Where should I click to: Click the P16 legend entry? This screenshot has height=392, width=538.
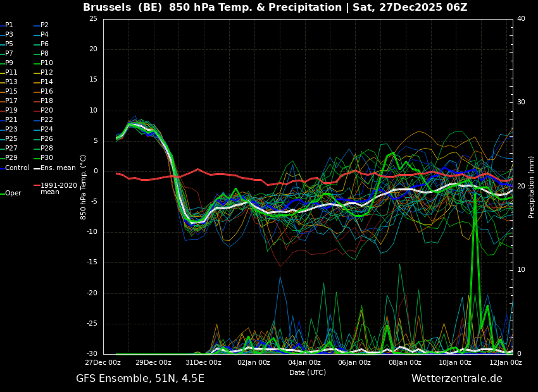(x=43, y=92)
